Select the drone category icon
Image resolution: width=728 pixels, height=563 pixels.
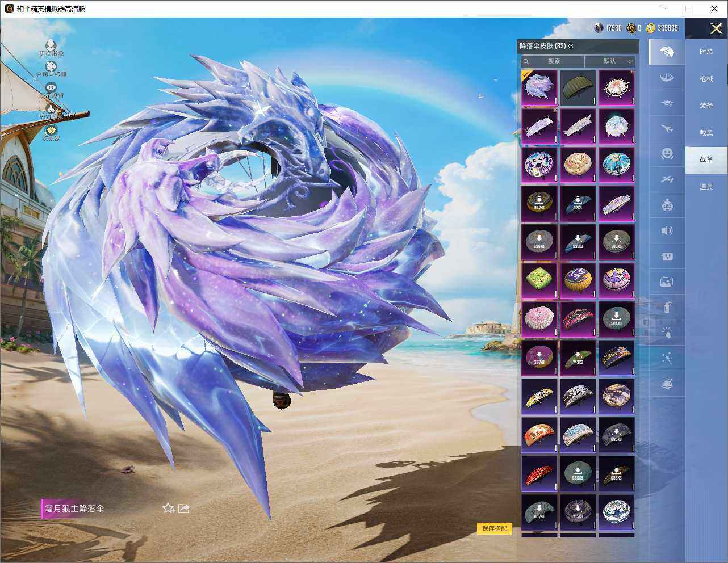coord(667,103)
